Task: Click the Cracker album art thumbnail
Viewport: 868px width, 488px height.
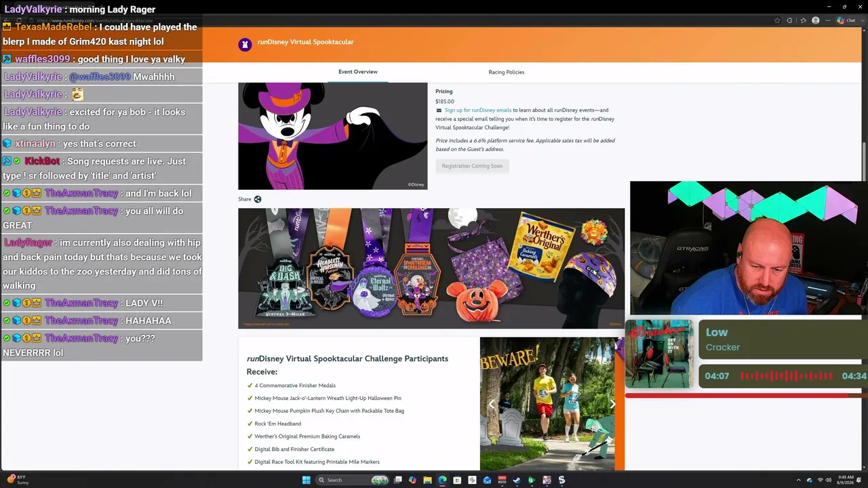Action: [x=659, y=354]
